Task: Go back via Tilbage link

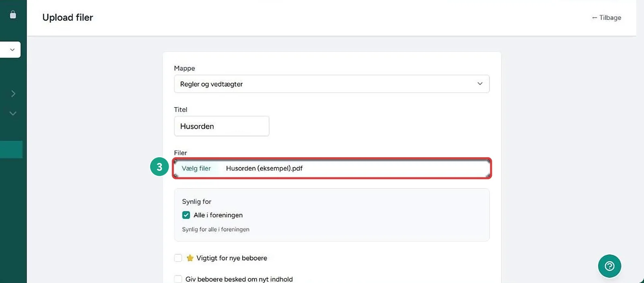Action: (x=606, y=18)
